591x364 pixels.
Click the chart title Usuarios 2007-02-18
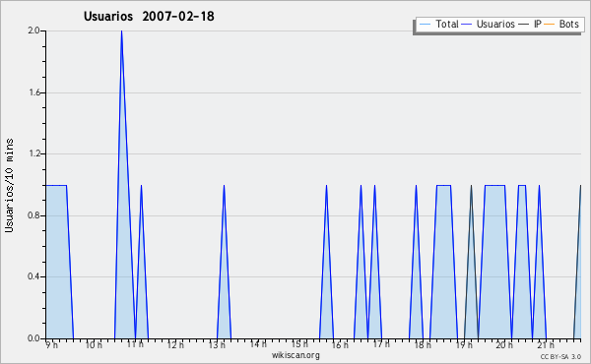[149, 16]
